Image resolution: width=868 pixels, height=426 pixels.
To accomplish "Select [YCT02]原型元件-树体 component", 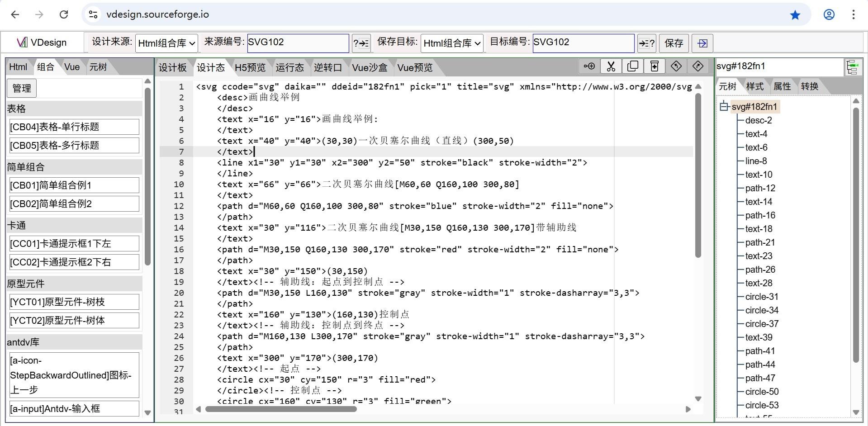I will pos(74,321).
